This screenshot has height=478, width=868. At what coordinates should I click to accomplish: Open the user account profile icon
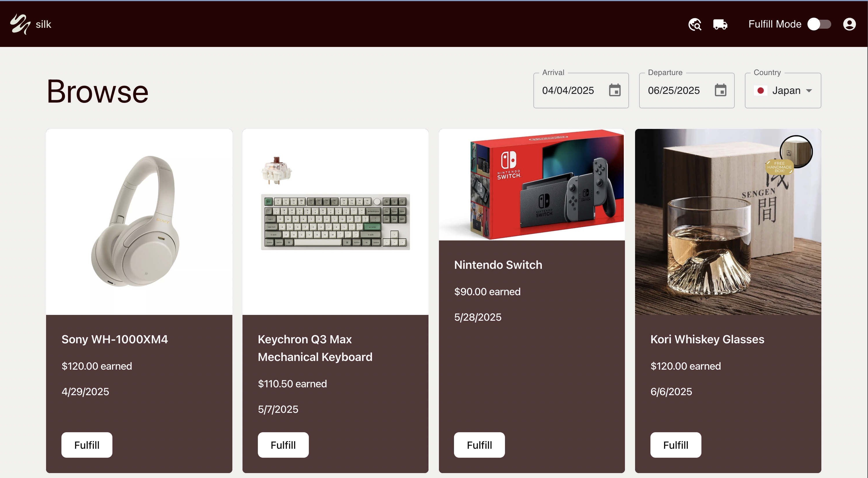pyautogui.click(x=849, y=24)
